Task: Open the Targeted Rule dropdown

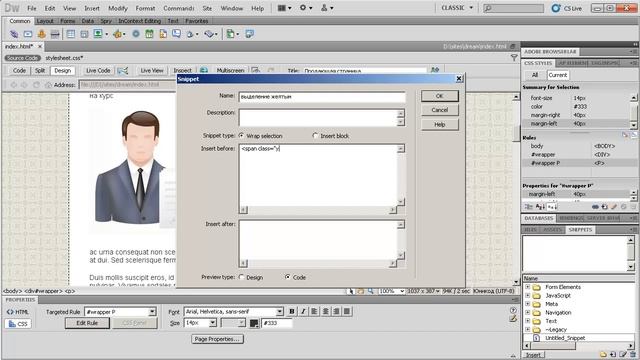Action: point(152,312)
